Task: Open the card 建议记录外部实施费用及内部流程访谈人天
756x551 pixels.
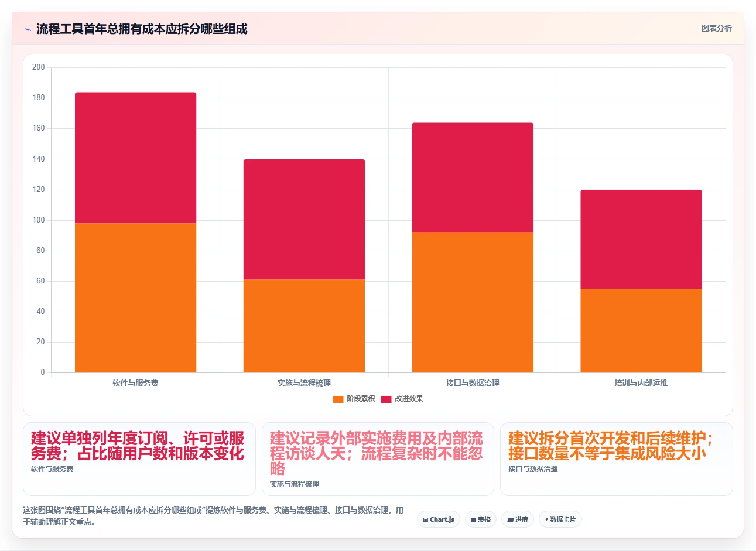Action: [x=378, y=459]
